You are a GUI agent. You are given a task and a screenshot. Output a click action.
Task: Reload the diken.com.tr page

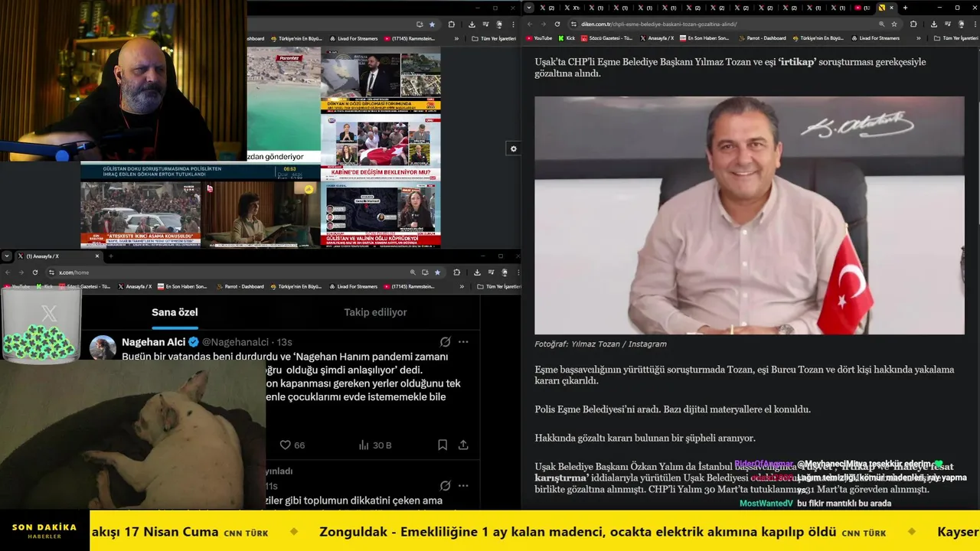pos(557,24)
